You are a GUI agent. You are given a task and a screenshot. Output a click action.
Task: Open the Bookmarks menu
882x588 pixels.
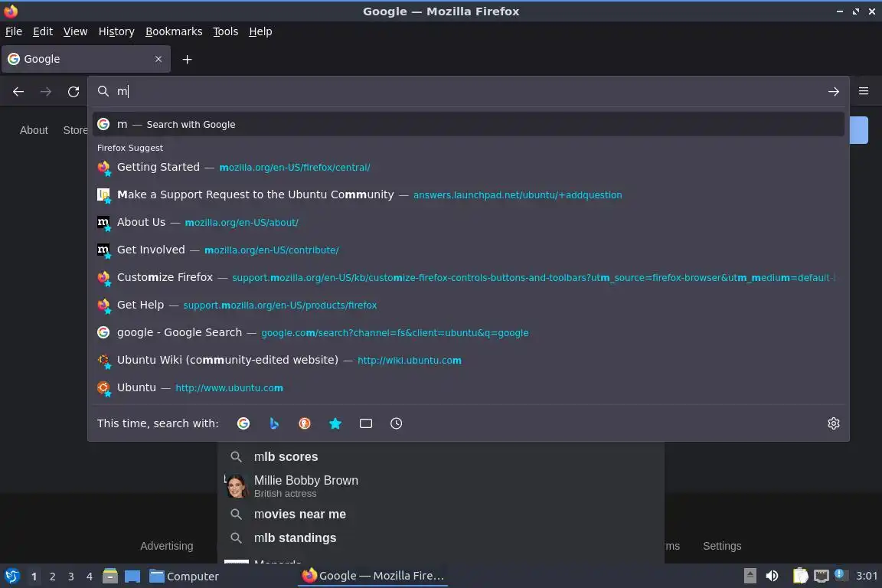click(x=174, y=31)
